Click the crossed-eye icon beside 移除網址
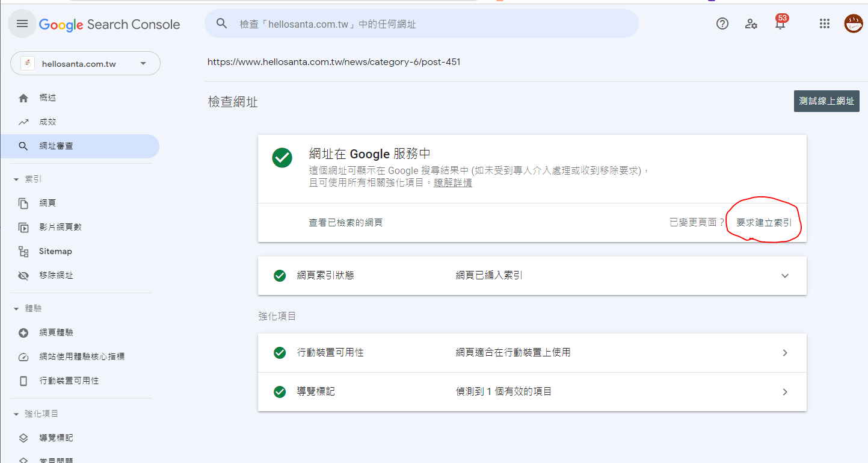The height and width of the screenshot is (463, 868). coord(23,276)
